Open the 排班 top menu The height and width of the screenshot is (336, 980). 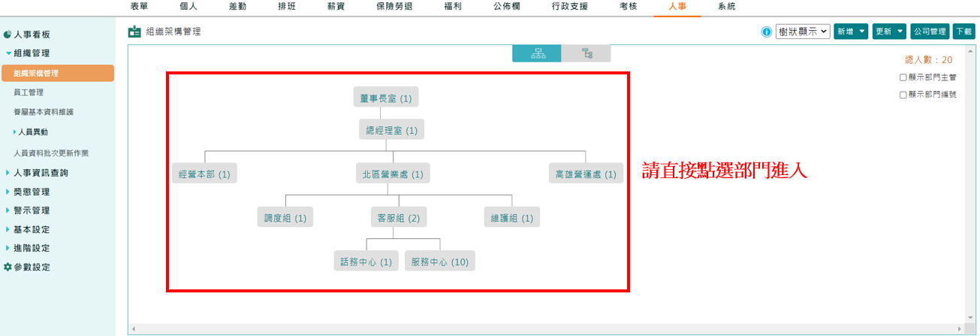[x=286, y=6]
